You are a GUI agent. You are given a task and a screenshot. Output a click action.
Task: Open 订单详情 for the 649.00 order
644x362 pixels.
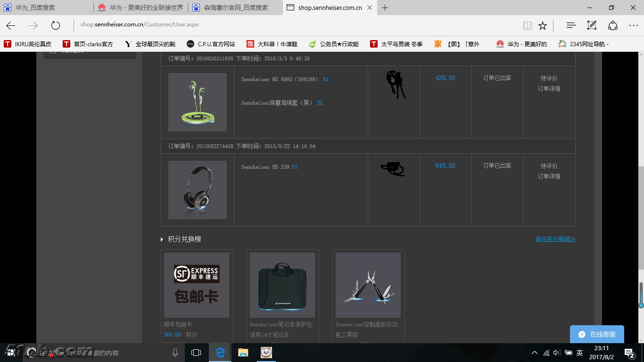tap(549, 176)
